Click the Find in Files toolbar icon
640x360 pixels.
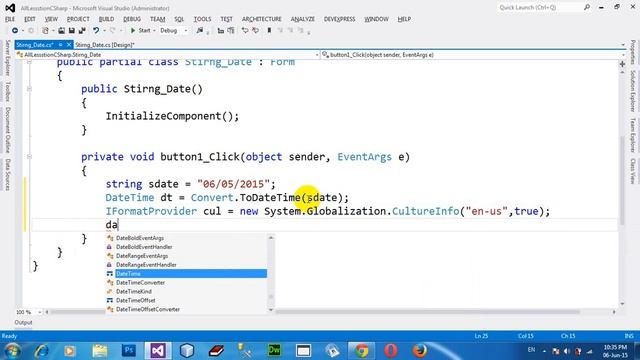[200, 31]
